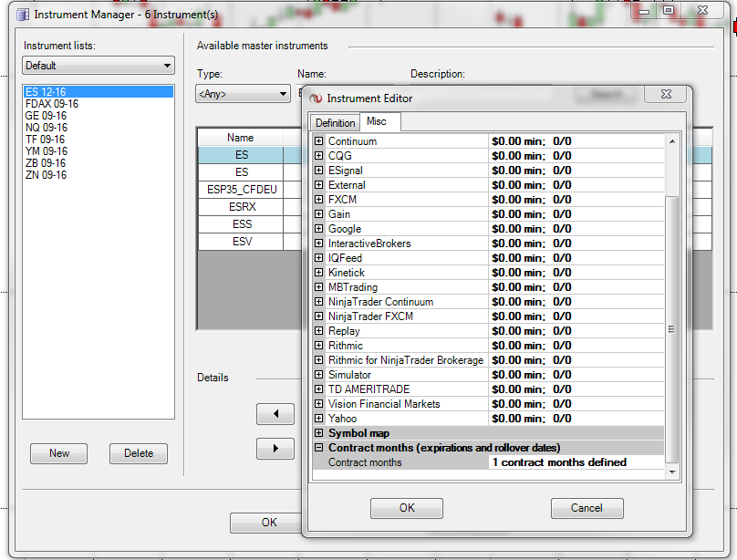Expand the External row
This screenshot has height=560, width=737.
click(318, 184)
